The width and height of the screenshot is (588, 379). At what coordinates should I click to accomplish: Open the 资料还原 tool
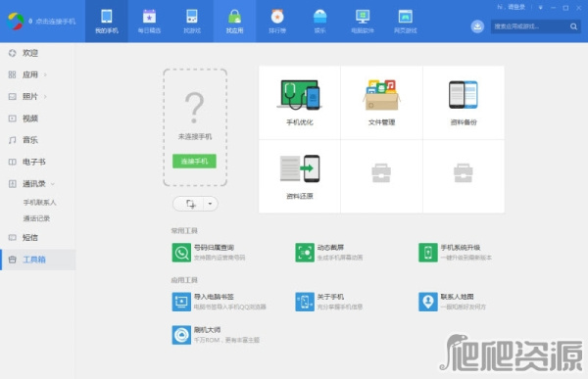pyautogui.click(x=300, y=176)
